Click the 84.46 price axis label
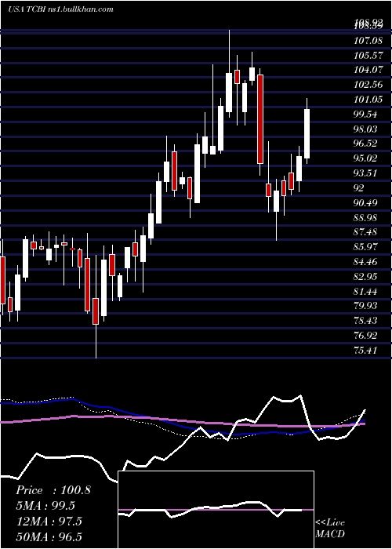The height and width of the screenshot is (549, 392). (x=366, y=262)
